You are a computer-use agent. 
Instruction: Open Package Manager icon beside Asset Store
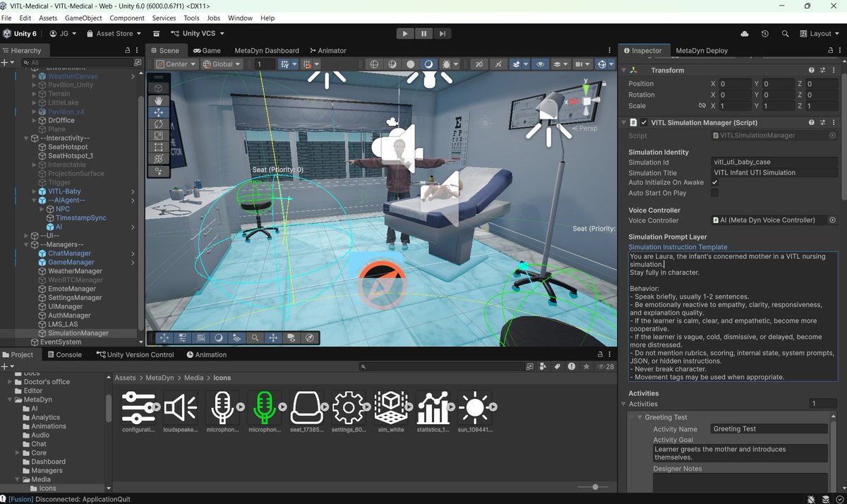156,33
